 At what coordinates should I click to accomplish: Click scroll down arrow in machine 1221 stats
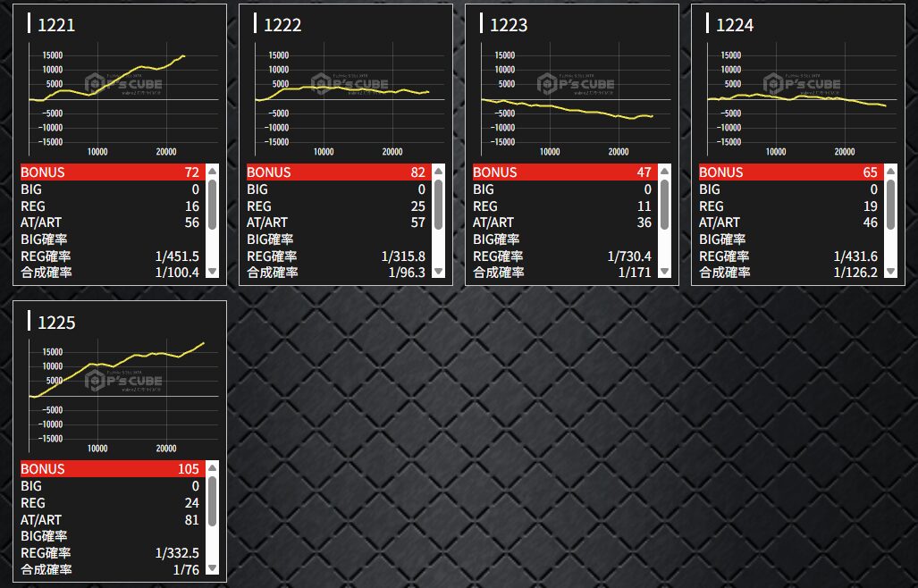point(213,272)
